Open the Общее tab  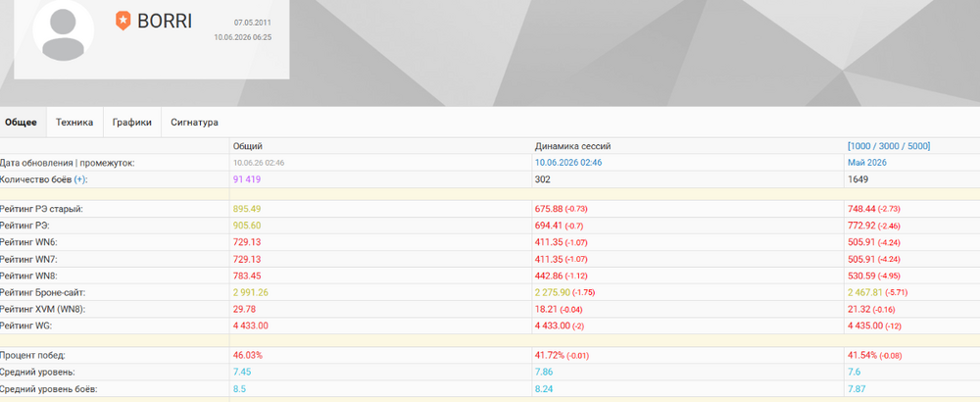coord(21,123)
